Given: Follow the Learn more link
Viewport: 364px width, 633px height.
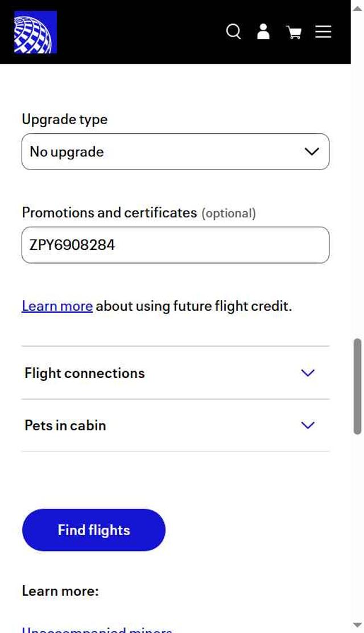Looking at the screenshot, I should [57, 306].
